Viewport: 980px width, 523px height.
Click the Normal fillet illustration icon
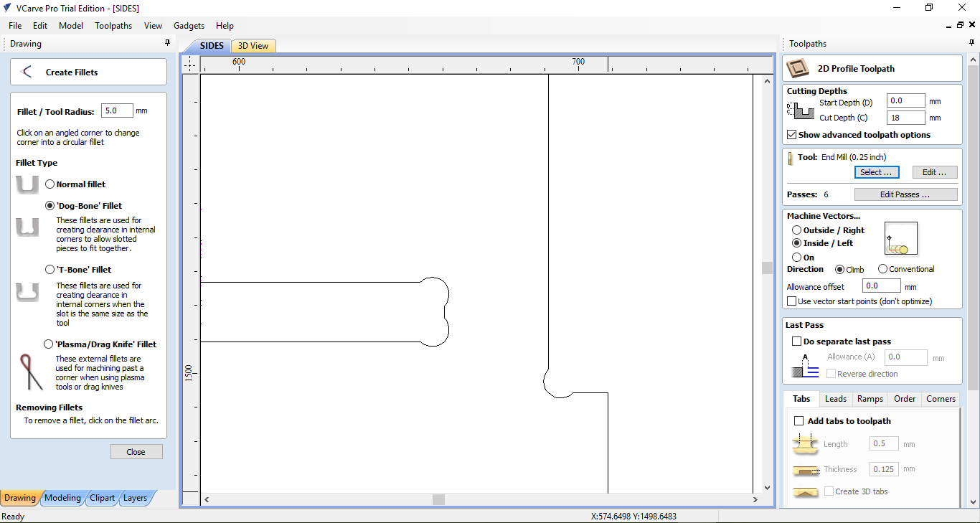click(27, 184)
